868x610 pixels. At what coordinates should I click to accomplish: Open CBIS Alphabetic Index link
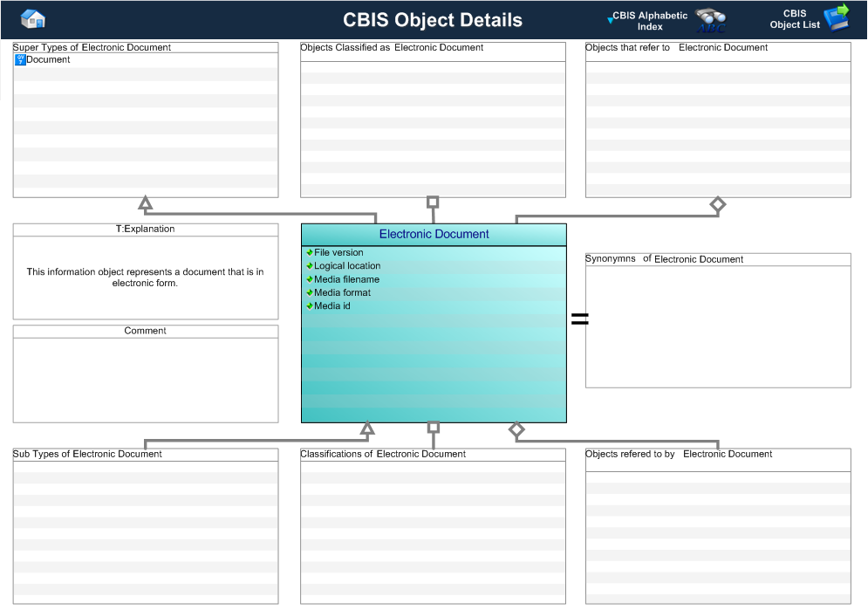click(x=650, y=21)
